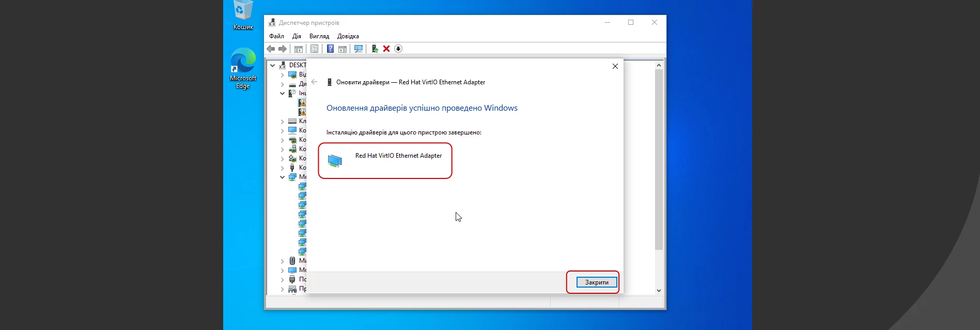Scan for hardware changes monitor icon
The image size is (980, 330).
click(x=359, y=49)
